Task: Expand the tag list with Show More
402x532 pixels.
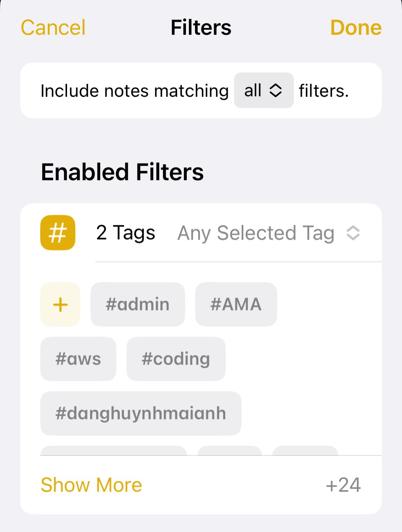Action: coord(91,485)
